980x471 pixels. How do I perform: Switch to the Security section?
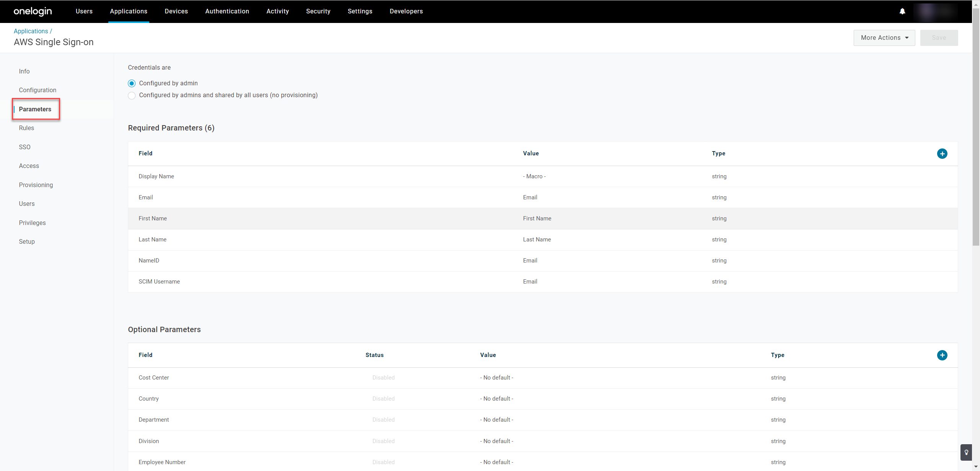coord(318,11)
